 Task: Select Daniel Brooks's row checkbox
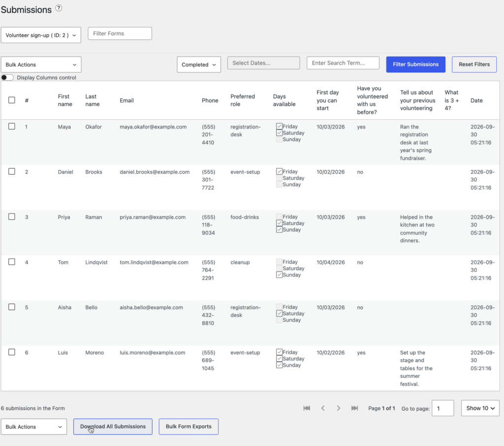[12, 171]
